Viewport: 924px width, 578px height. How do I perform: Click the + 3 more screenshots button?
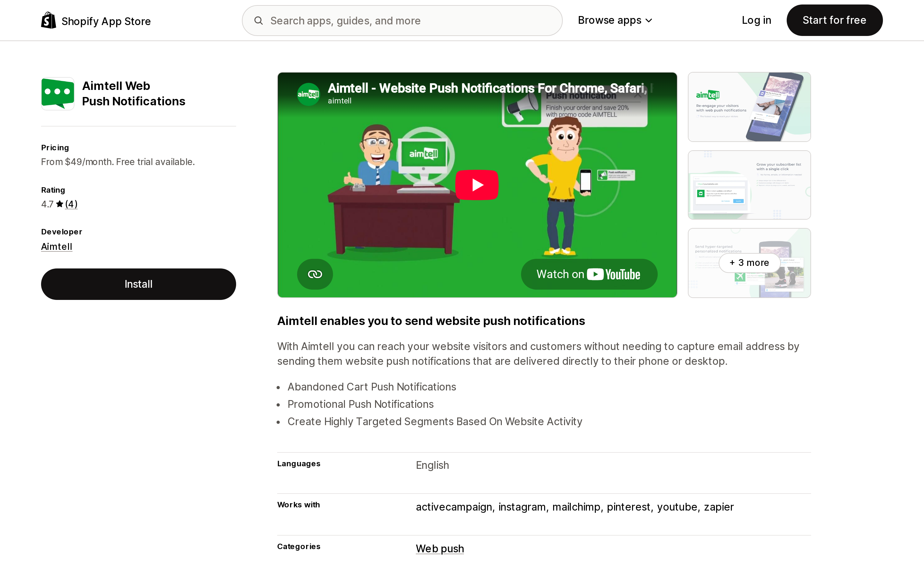coord(749,263)
